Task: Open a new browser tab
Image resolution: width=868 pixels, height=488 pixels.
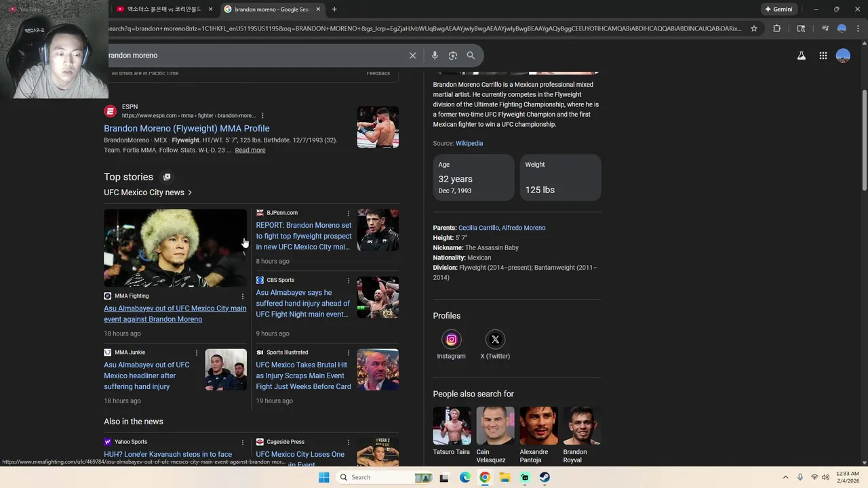Action: click(x=334, y=9)
